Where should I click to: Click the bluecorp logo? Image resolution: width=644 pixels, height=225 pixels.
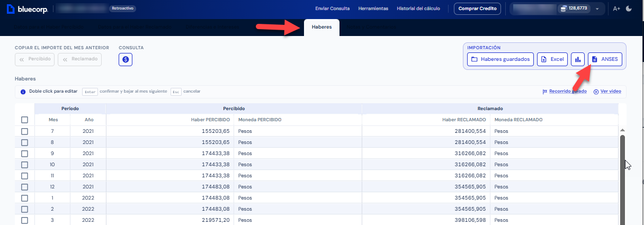(x=27, y=8)
